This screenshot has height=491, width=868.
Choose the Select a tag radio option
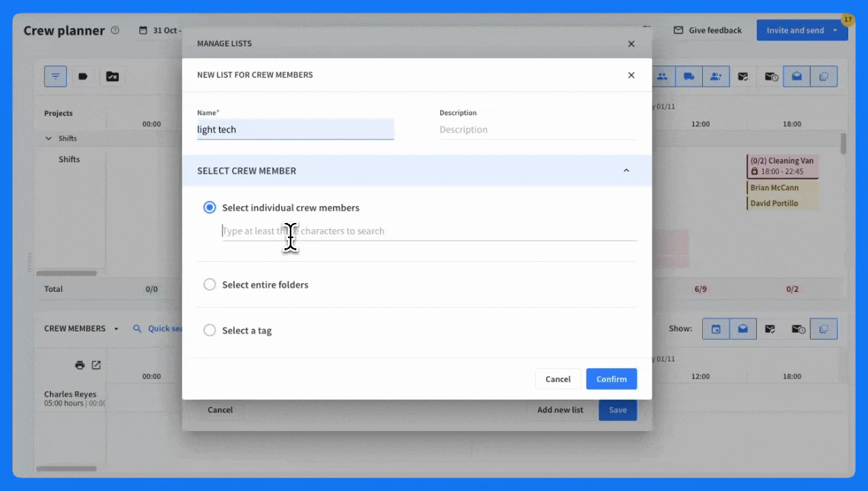[x=209, y=330]
